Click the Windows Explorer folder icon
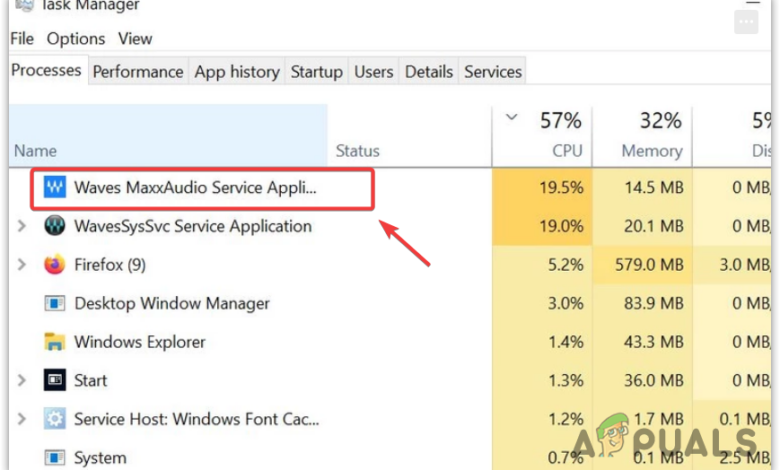 [x=54, y=342]
